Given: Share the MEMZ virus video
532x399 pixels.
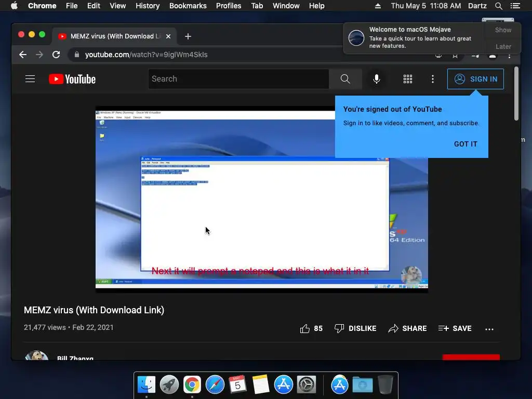Looking at the screenshot, I should click(x=407, y=328).
